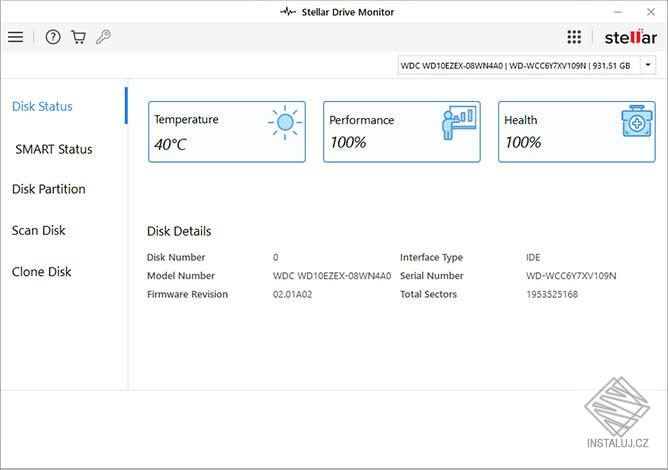
Task: Click total sectors value 1953525168
Action: click(552, 294)
